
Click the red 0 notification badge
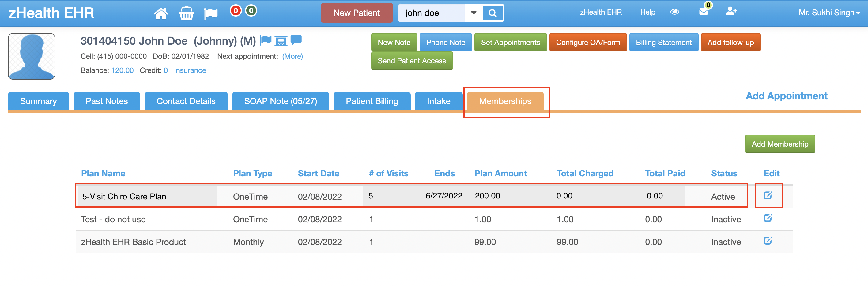(x=236, y=11)
